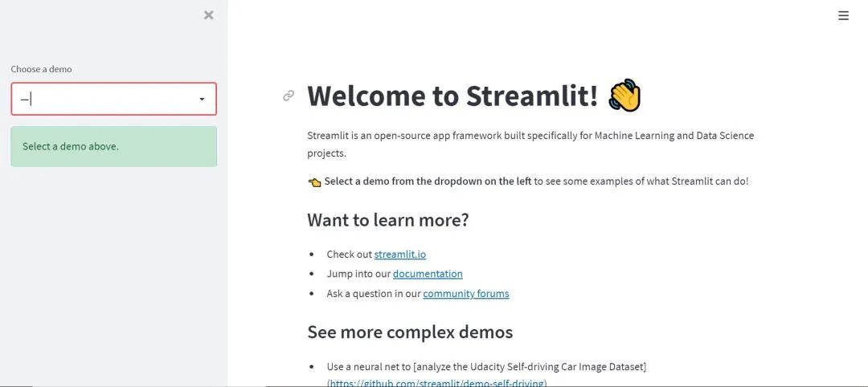Click the 'Ask a question in our' bullet text

(x=374, y=294)
